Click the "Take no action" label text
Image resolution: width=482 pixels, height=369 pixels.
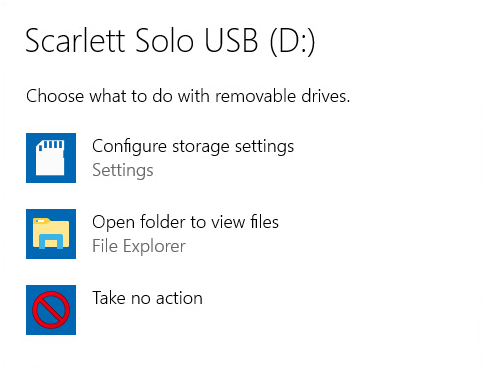click(147, 298)
